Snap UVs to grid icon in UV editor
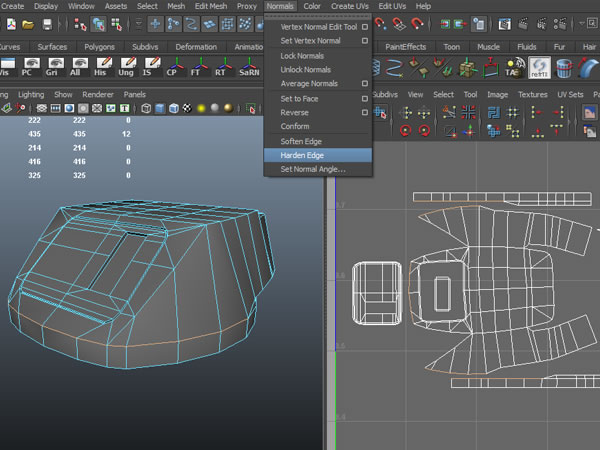This screenshot has width=600, height=450. [512, 113]
